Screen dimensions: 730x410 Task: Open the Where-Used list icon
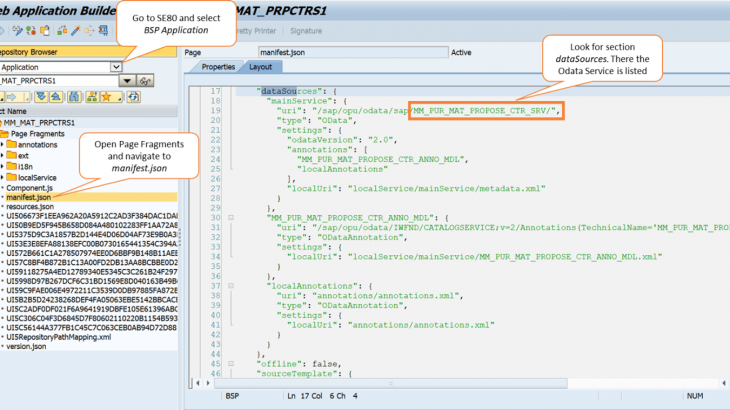point(62,31)
